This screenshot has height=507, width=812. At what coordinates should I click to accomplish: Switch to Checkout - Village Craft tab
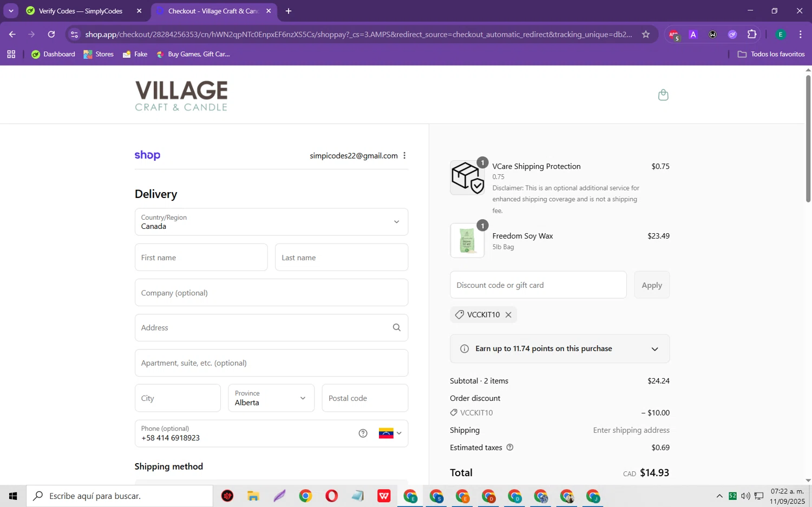click(214, 11)
